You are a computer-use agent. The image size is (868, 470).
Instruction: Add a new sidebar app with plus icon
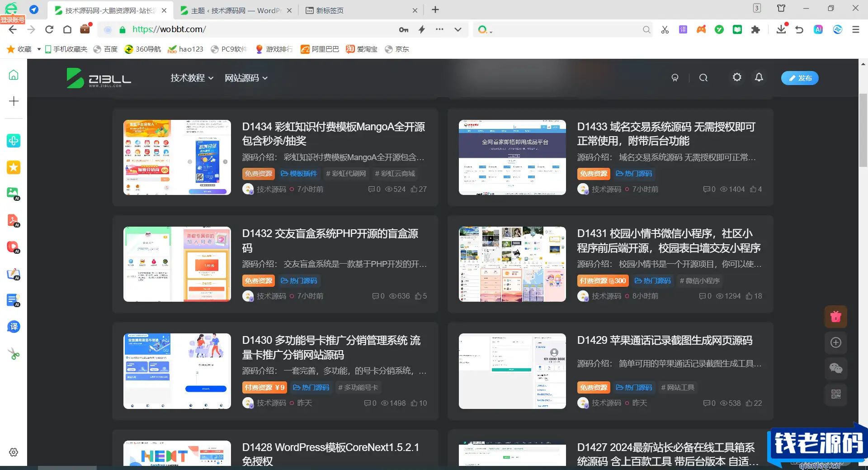click(x=14, y=101)
